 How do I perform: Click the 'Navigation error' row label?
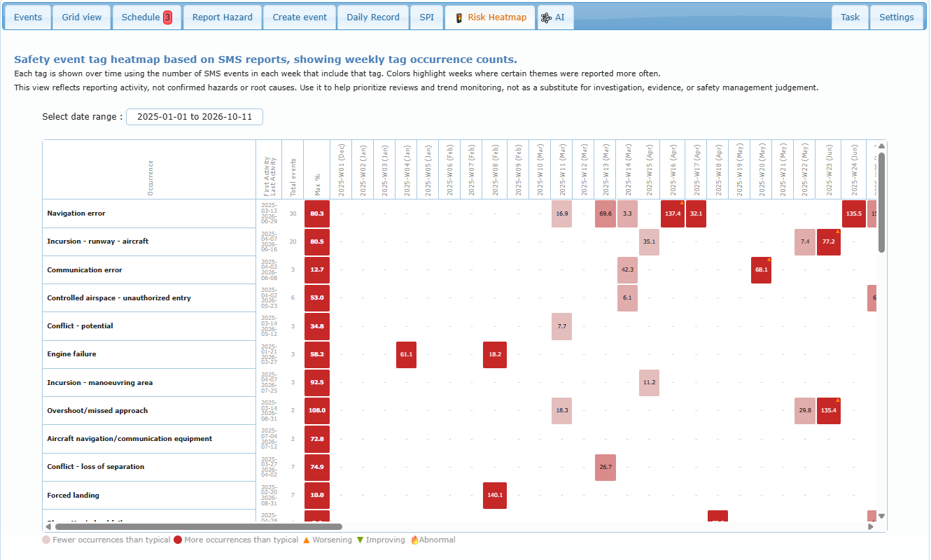(x=76, y=213)
